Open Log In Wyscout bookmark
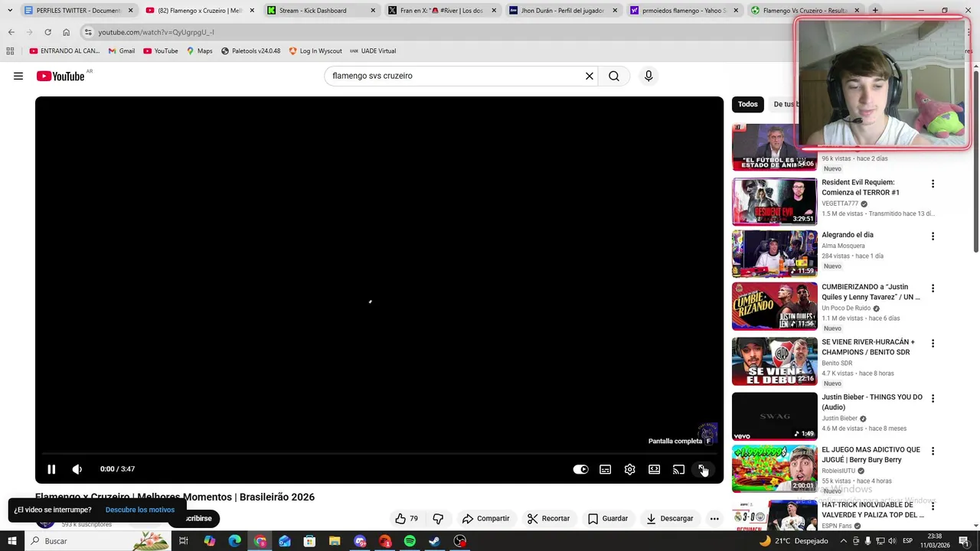The image size is (980, 551). [315, 51]
